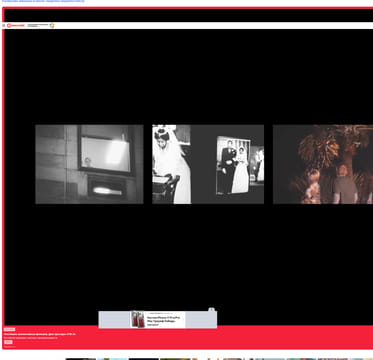Screen dimensions: 373x360
Task: Click the colorful round icon in header
Action: [52, 25]
